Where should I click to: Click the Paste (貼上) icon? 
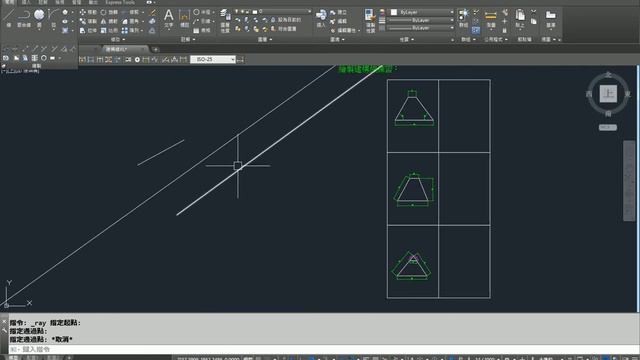click(520, 18)
